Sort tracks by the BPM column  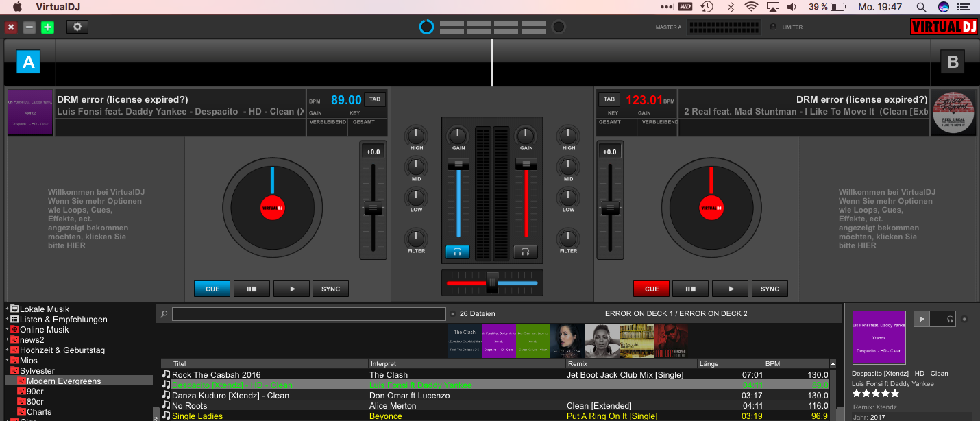tap(796, 363)
